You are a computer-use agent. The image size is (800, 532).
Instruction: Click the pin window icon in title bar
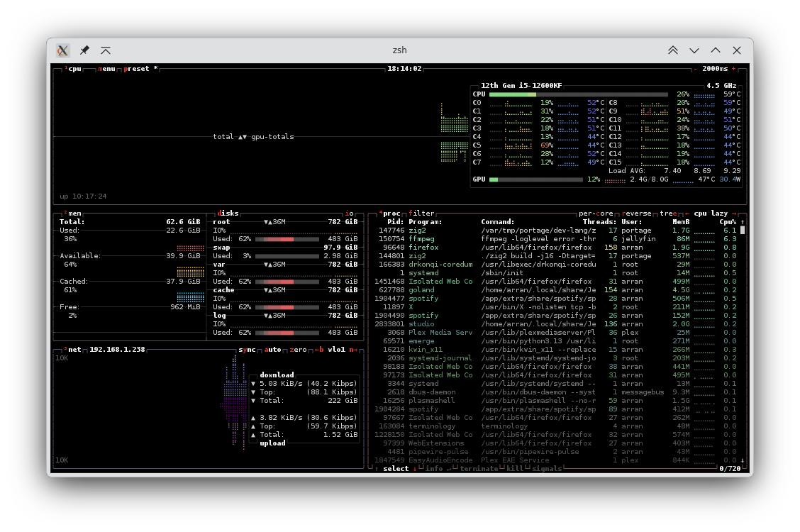(84, 50)
